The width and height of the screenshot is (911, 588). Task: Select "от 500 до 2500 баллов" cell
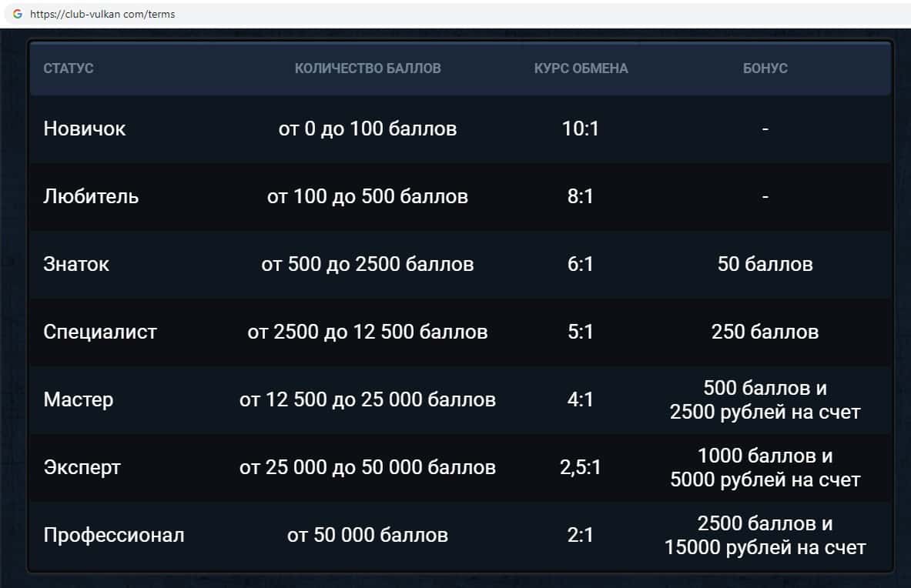367,264
